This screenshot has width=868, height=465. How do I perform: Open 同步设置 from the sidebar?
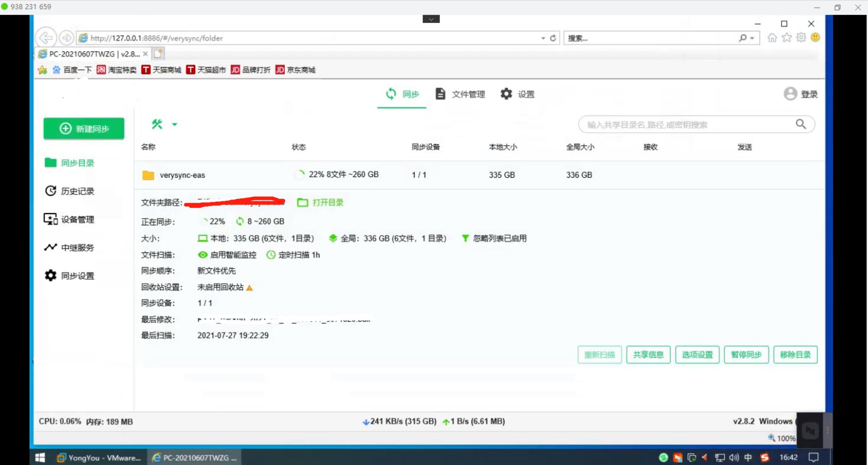tap(51, 275)
